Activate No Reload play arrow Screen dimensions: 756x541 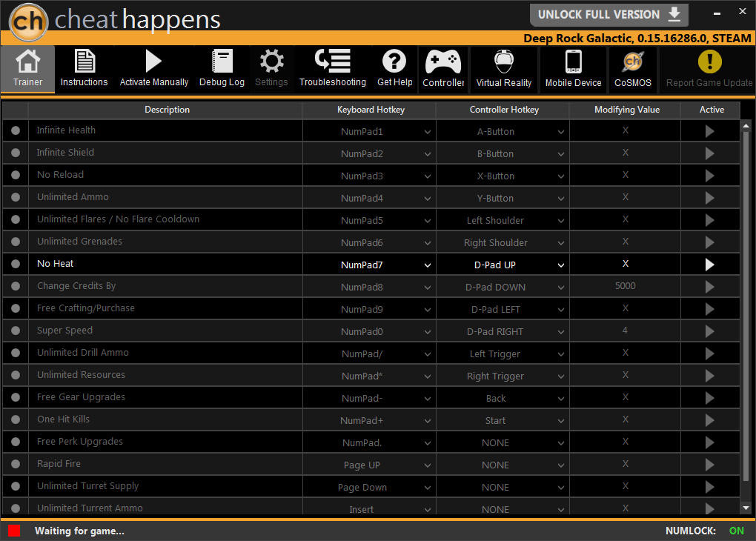tap(709, 176)
